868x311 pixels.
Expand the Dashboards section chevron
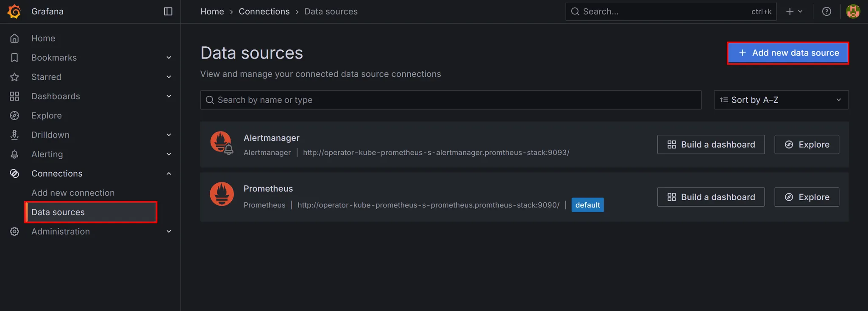(x=169, y=96)
